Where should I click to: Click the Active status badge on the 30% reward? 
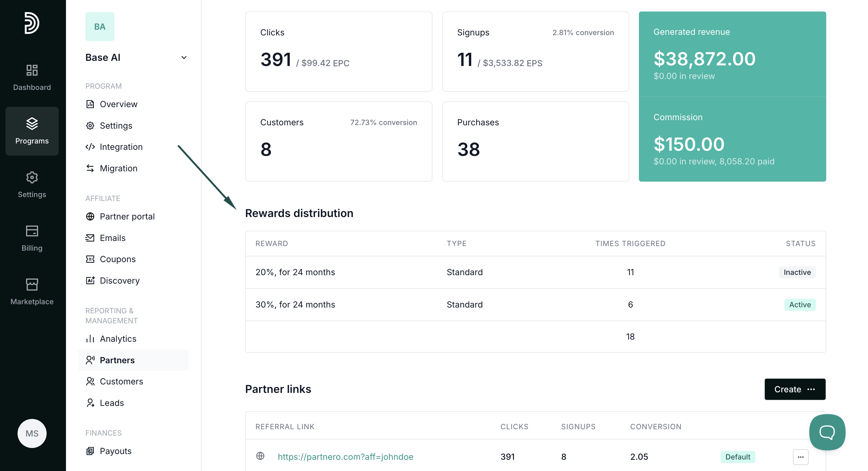(800, 305)
